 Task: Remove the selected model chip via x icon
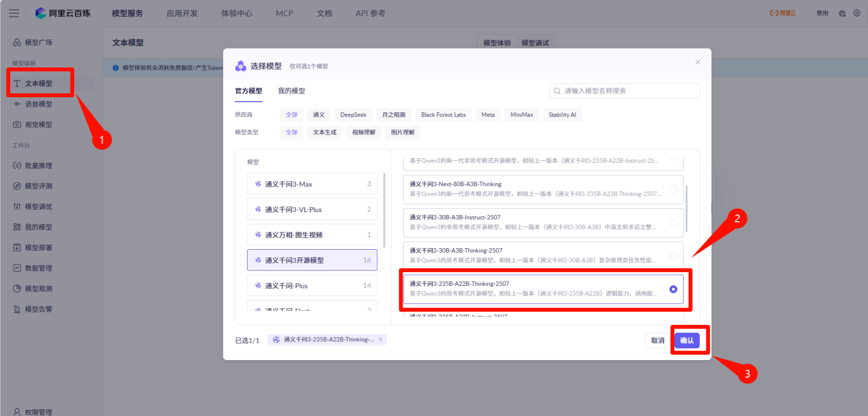(380, 340)
